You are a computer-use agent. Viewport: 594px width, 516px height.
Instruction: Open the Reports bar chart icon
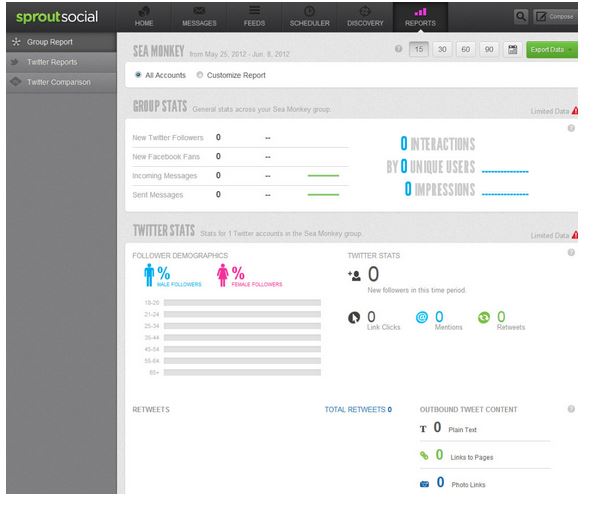[x=420, y=12]
